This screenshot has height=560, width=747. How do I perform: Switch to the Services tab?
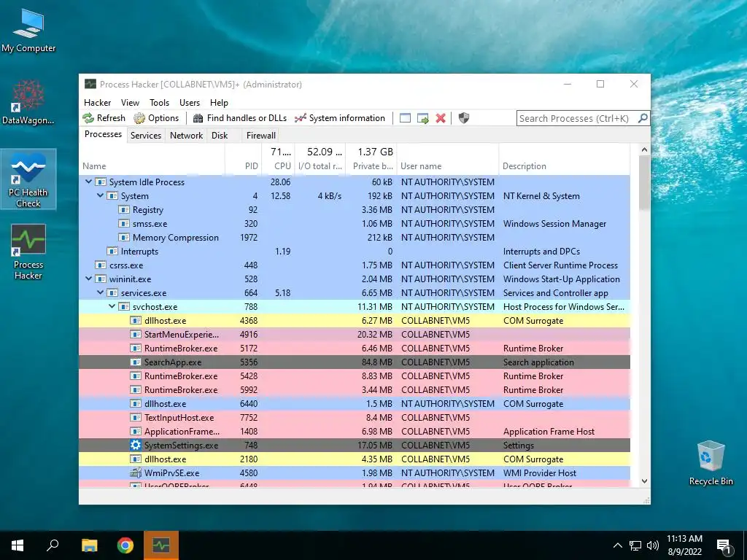[146, 135]
